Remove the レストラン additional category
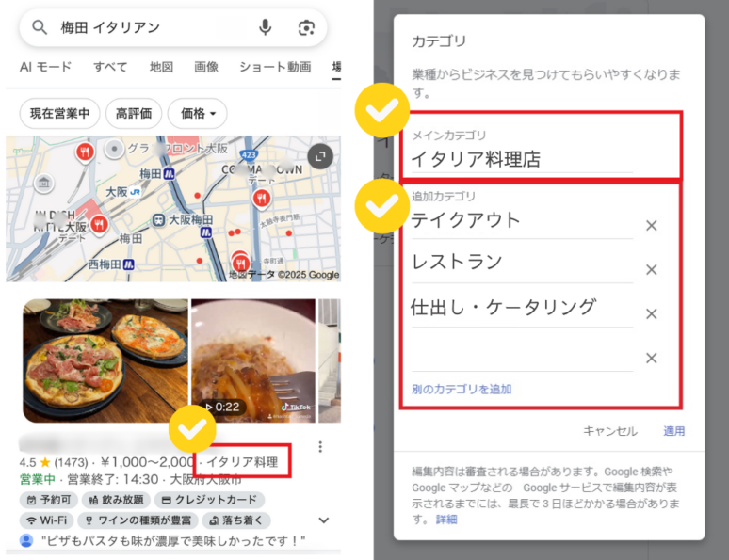The height and width of the screenshot is (560, 729). click(x=652, y=270)
